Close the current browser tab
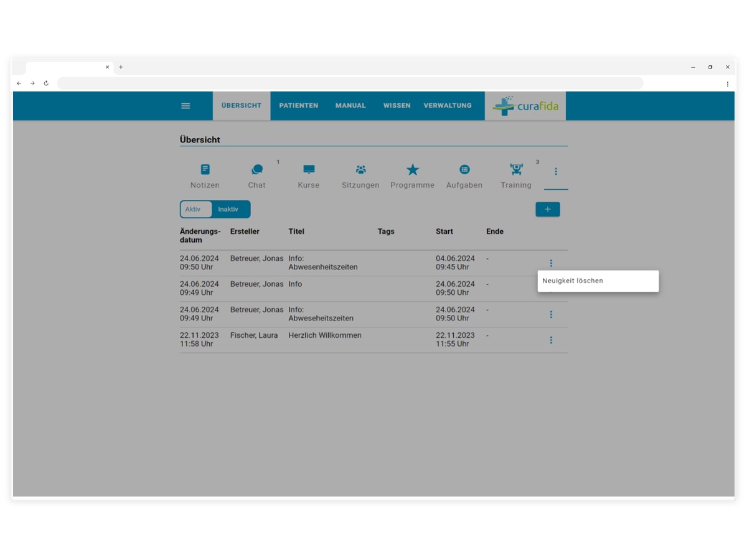Image resolution: width=747 pixels, height=560 pixels. point(107,67)
